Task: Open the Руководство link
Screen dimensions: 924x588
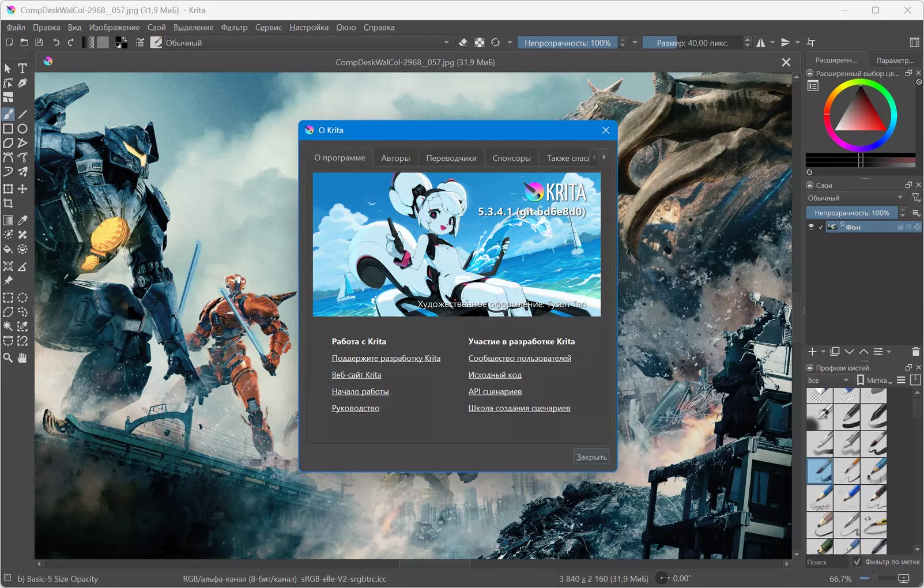Action: click(356, 408)
